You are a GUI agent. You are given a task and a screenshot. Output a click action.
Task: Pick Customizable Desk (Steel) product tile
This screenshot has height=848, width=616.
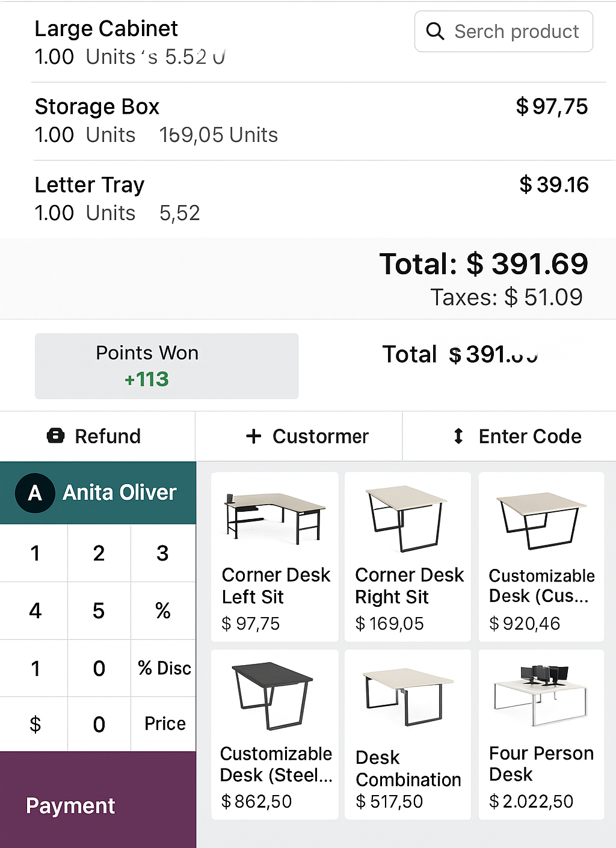point(275,734)
